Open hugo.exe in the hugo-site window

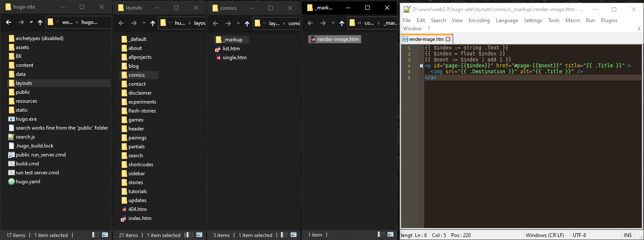[x=26, y=119]
